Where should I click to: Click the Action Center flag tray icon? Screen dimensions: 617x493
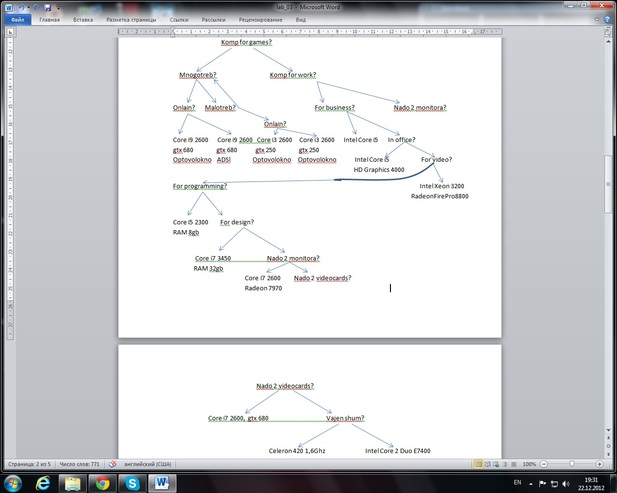(x=542, y=484)
